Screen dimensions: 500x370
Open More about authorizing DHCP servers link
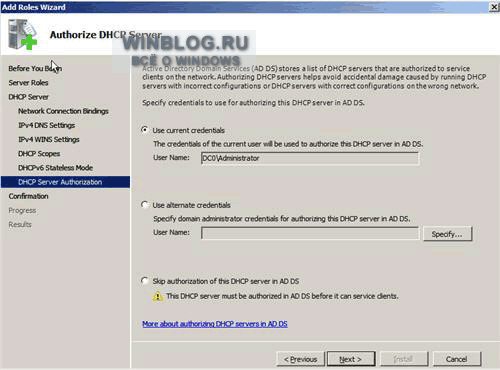215,324
